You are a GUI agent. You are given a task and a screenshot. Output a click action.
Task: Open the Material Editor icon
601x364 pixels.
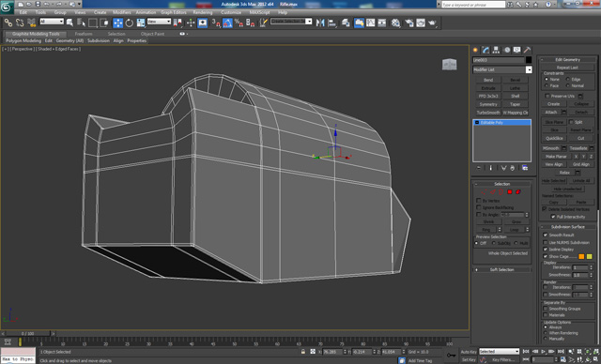[395, 23]
